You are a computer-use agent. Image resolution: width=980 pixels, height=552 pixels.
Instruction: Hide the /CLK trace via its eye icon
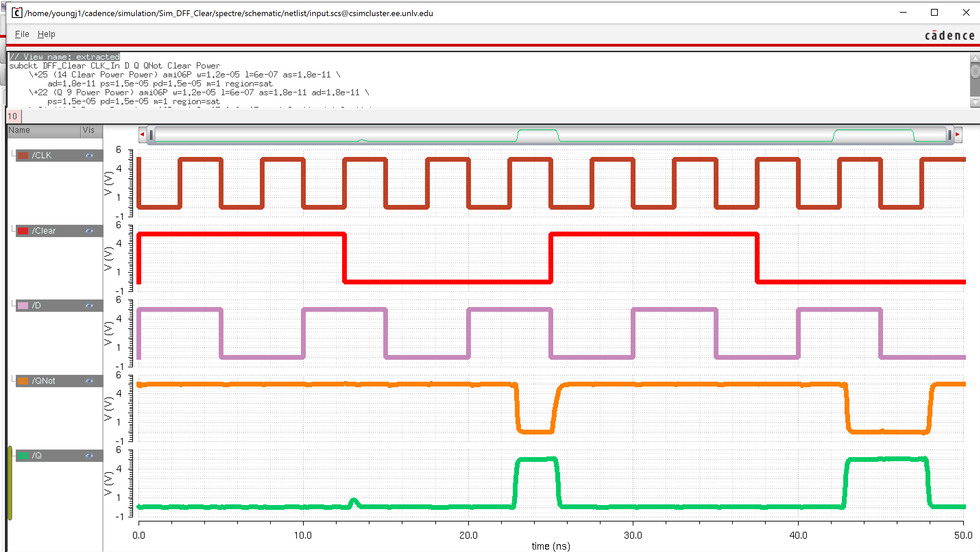tap(89, 156)
